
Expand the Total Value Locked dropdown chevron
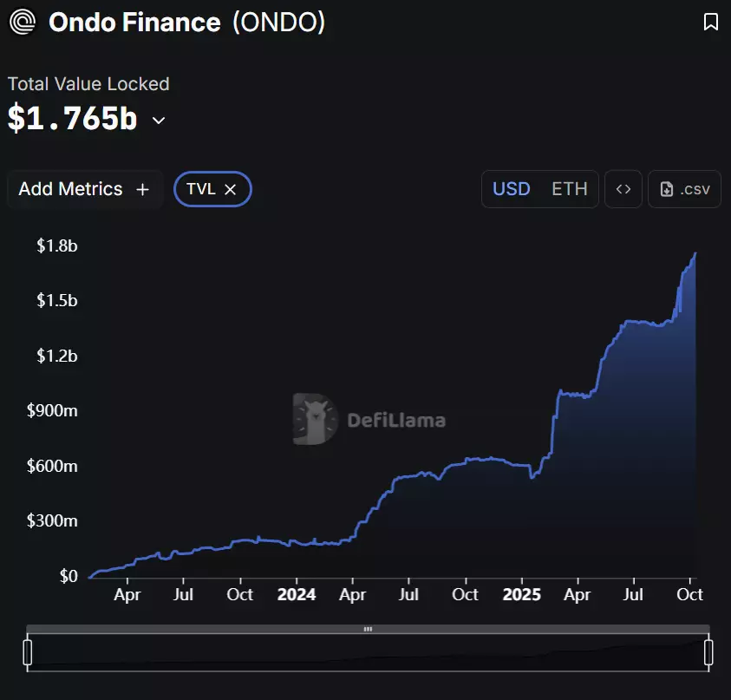[159, 121]
